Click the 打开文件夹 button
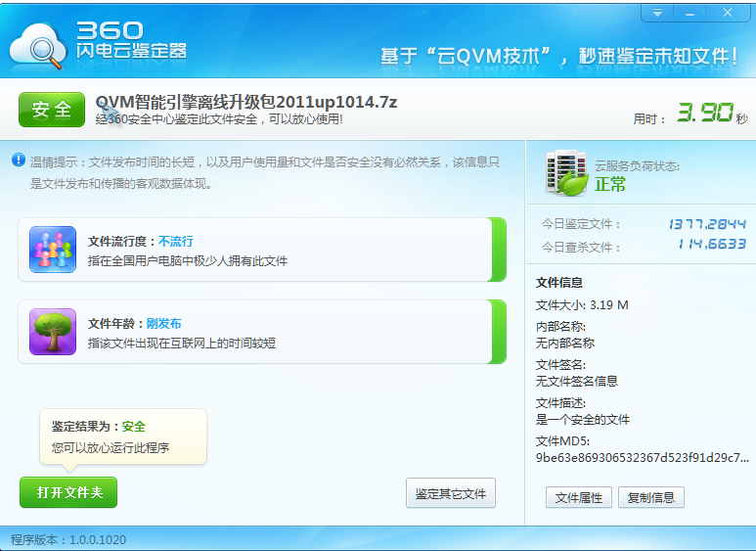Image resolution: width=756 pixels, height=551 pixels. coord(68,492)
